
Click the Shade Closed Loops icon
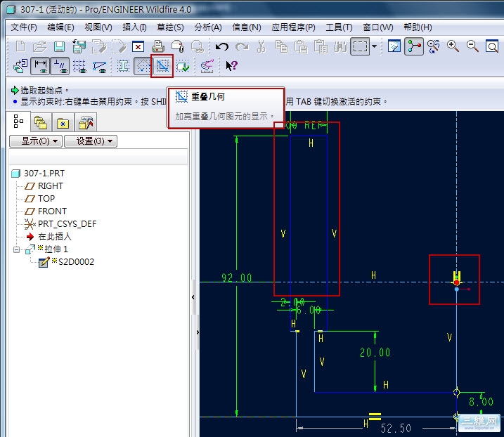(x=123, y=66)
